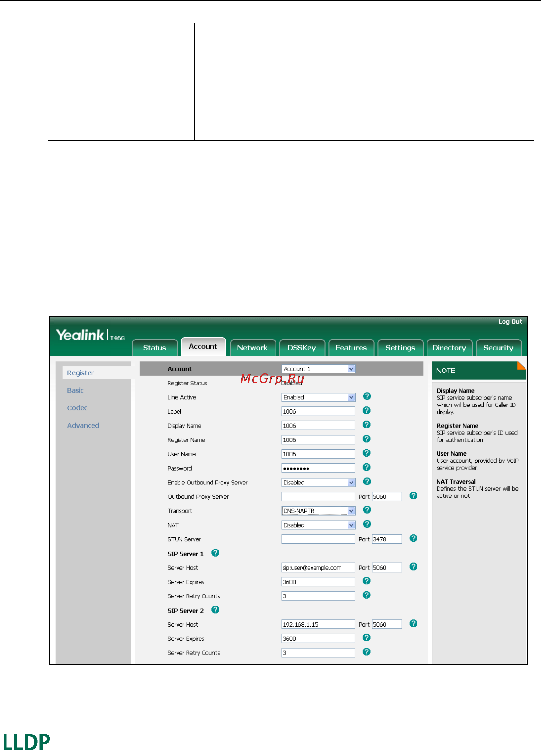Image resolution: width=541 pixels, height=756 pixels.
Task: Click help icon beside the Label field
Action: click(367, 411)
